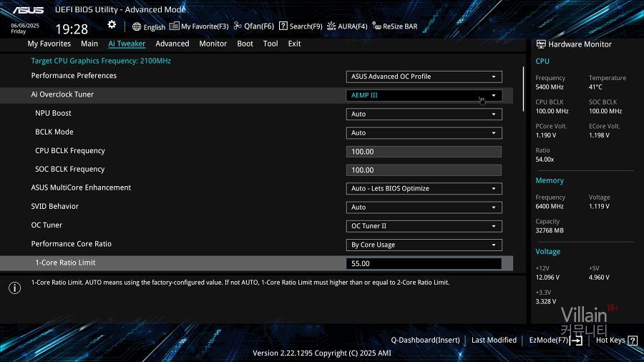Click the Last Modified button
This screenshot has height=362, width=644.
point(494,341)
